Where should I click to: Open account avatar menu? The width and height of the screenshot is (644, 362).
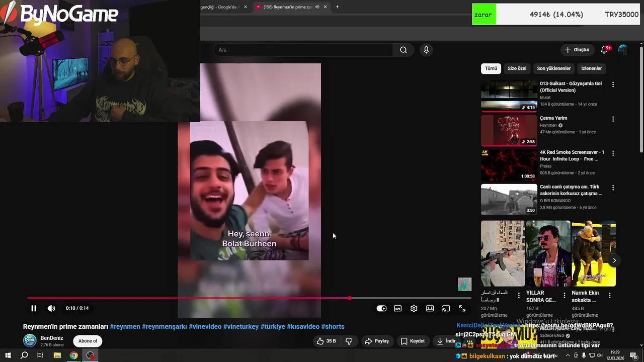623,50
